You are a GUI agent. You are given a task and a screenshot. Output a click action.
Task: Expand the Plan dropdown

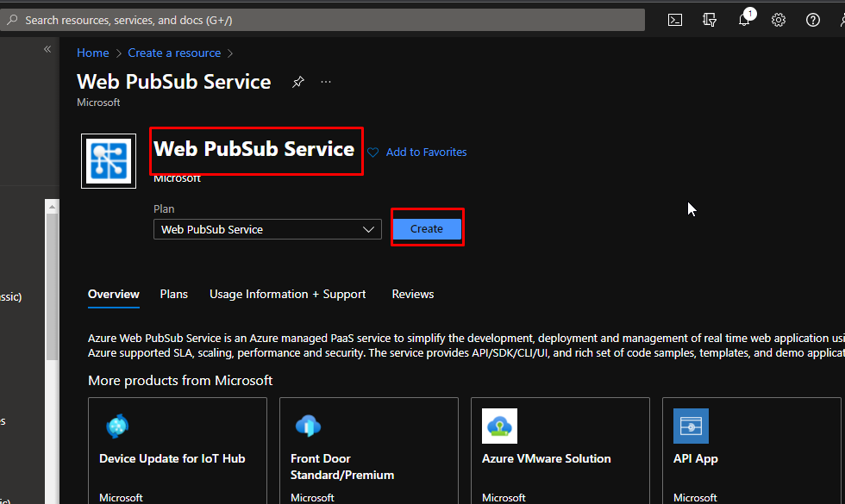(x=267, y=230)
